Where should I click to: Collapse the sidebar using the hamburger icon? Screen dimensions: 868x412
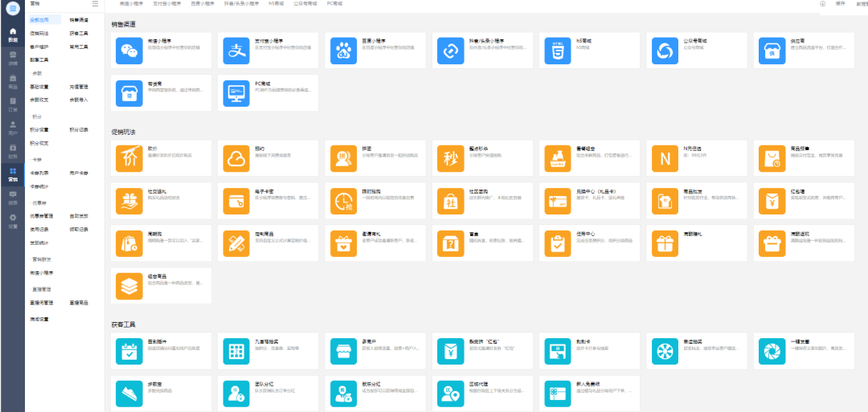click(95, 4)
